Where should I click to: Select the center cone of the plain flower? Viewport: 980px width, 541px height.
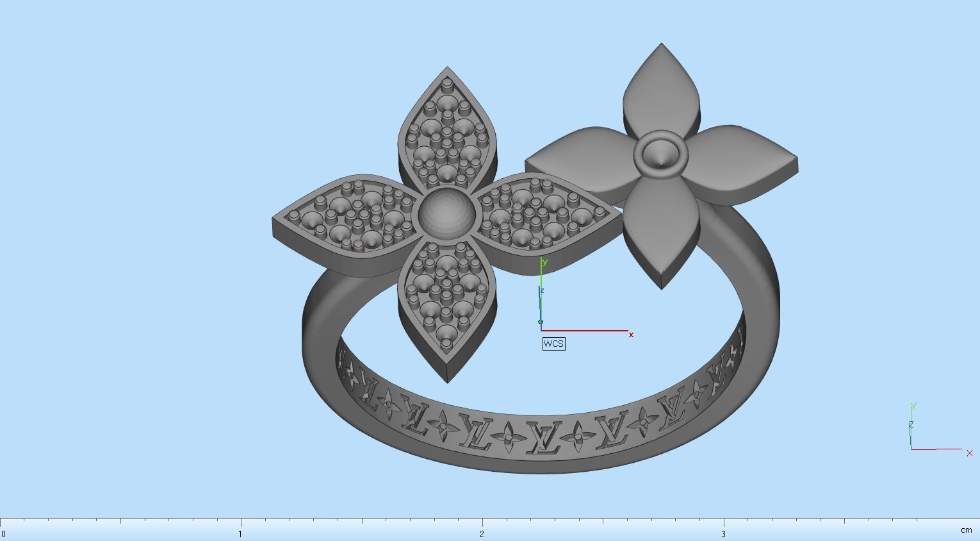(660, 154)
